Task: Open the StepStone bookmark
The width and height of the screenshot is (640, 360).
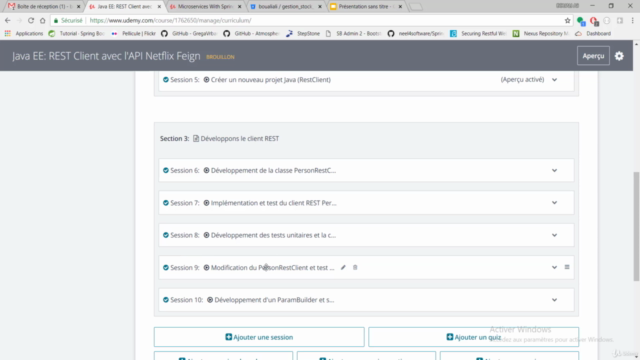Action: click(x=303, y=33)
